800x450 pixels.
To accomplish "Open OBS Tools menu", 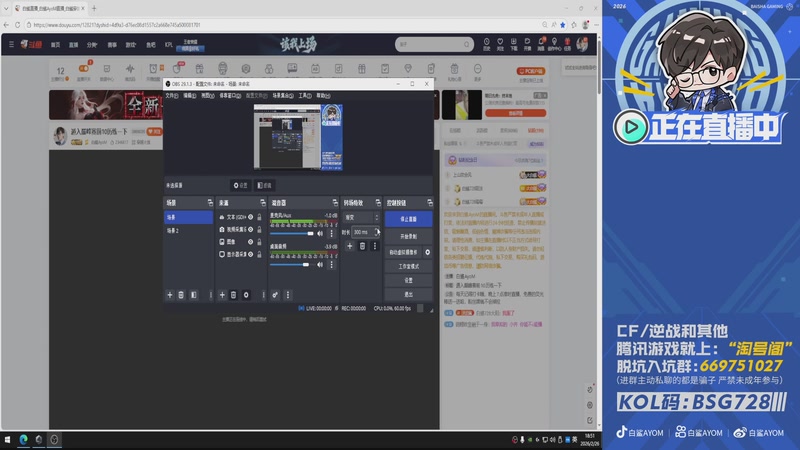I will pyautogui.click(x=305, y=95).
